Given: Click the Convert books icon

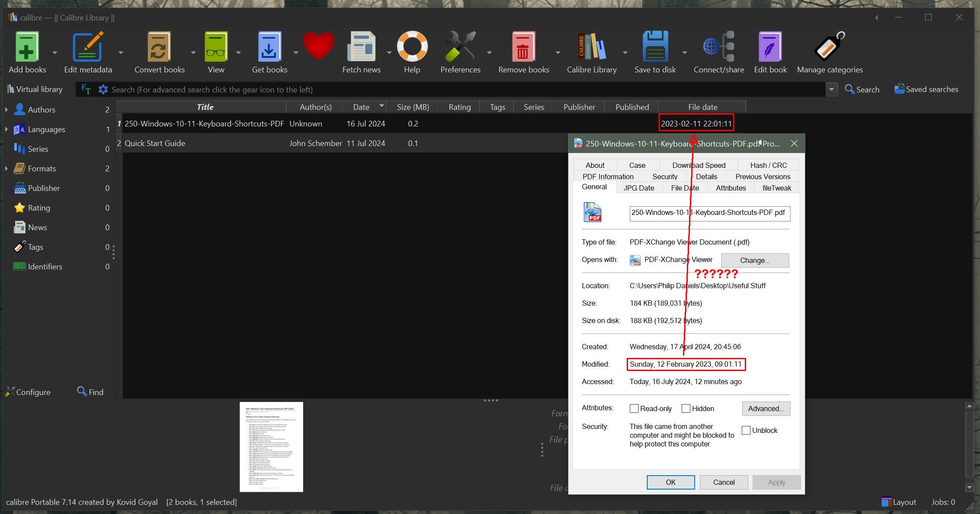Looking at the screenshot, I should (159, 47).
